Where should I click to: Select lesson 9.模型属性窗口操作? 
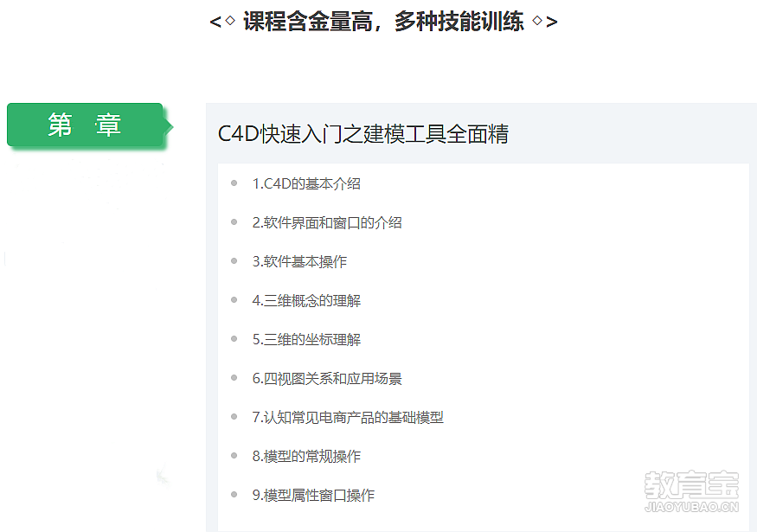[x=313, y=496]
